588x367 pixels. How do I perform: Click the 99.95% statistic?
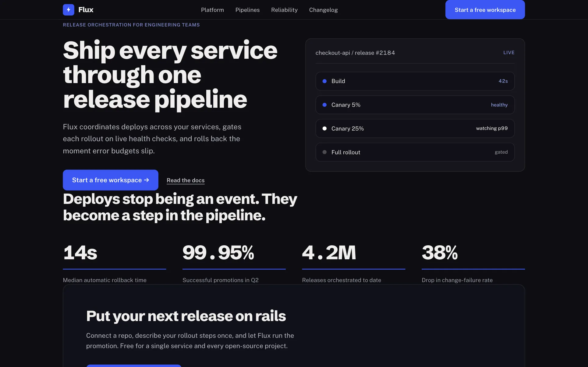pyautogui.click(x=218, y=253)
